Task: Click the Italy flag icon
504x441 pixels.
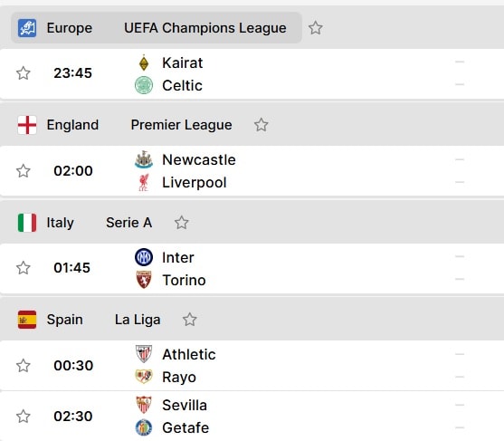Action: (x=27, y=223)
